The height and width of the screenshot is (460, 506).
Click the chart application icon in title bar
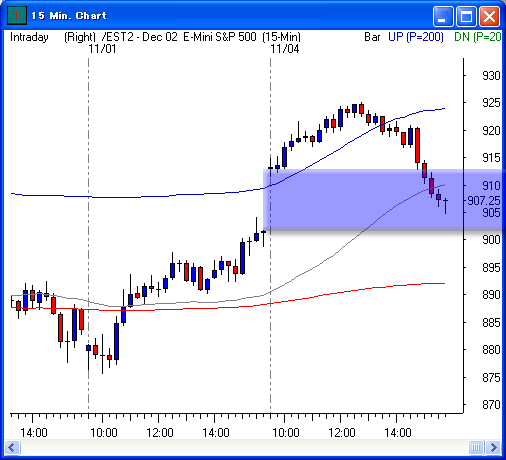pos(17,15)
